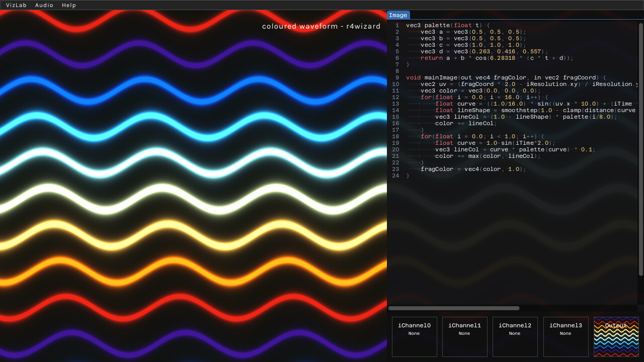Click the iChannel1 input slot
644x362 pixels.
point(464,336)
